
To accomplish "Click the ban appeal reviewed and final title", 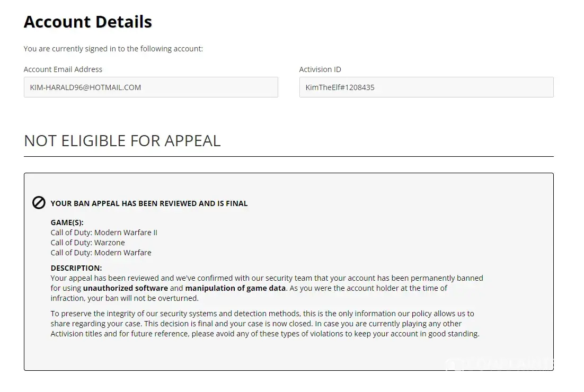I will [149, 203].
